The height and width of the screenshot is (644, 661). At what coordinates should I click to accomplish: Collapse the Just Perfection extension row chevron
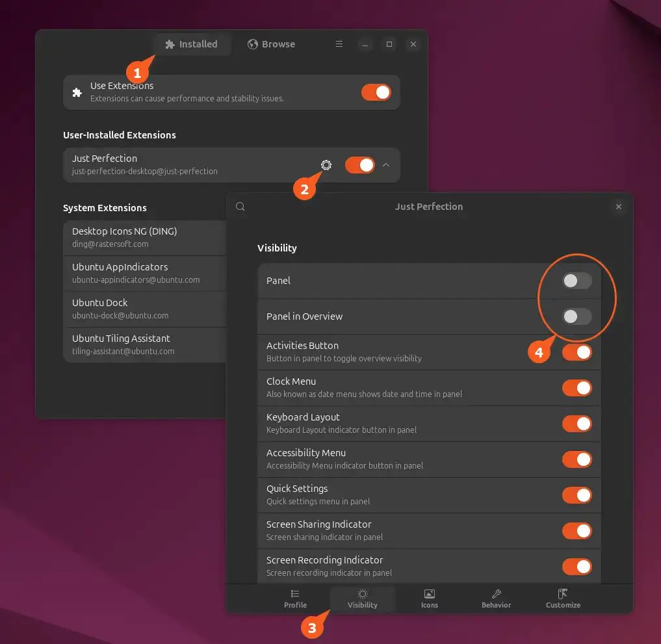pyautogui.click(x=386, y=165)
